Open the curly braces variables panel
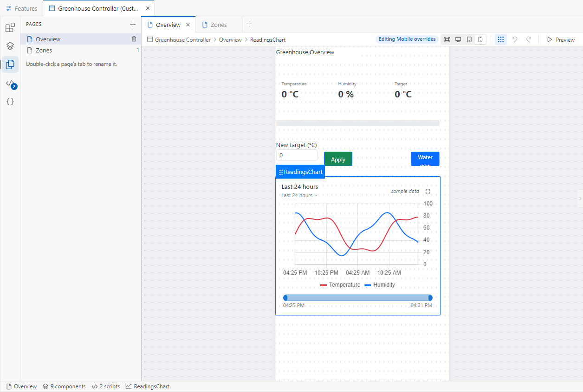583x392 pixels. tap(10, 102)
